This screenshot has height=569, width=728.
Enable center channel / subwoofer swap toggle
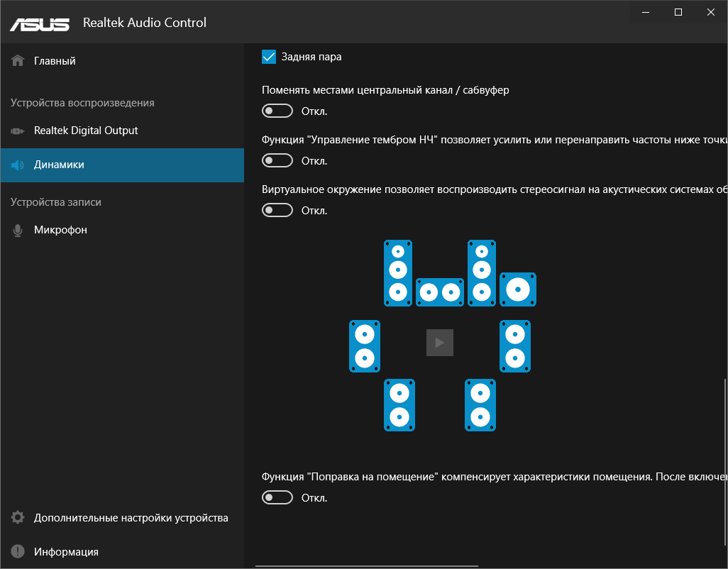pyautogui.click(x=277, y=111)
